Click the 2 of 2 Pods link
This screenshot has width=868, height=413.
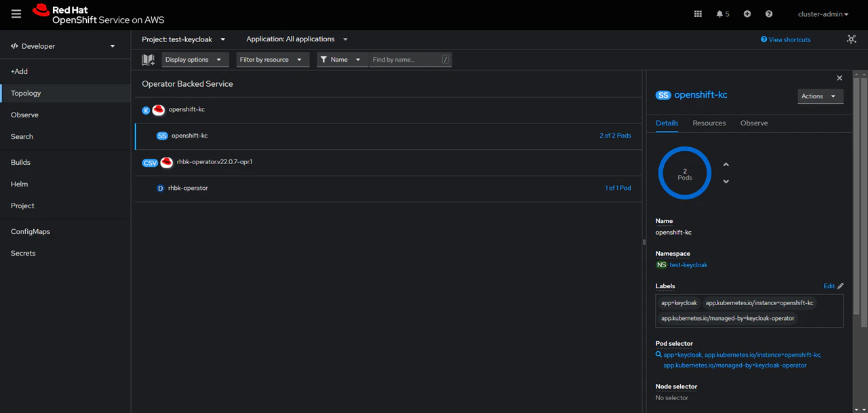pyautogui.click(x=615, y=136)
